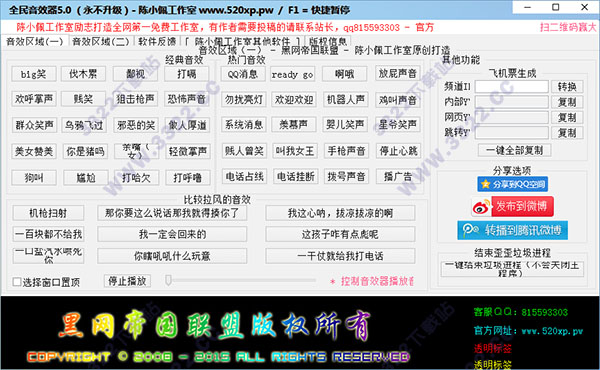
Task: Play the 勿扰亮灯 sound
Action: click(x=244, y=99)
